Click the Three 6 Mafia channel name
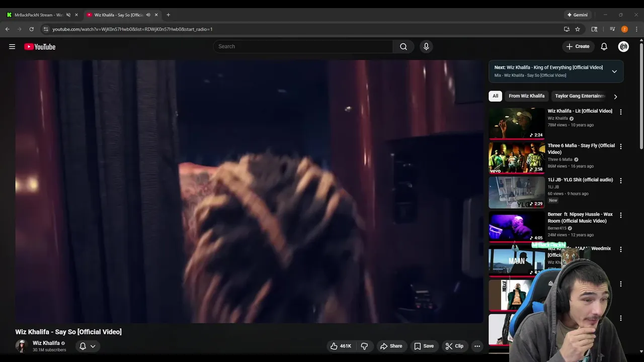644x362 pixels. [560, 159]
